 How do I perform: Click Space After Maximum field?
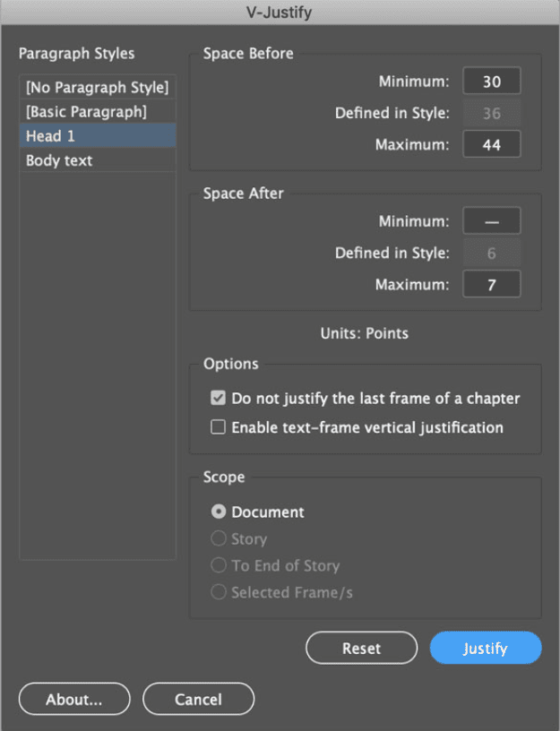(492, 284)
